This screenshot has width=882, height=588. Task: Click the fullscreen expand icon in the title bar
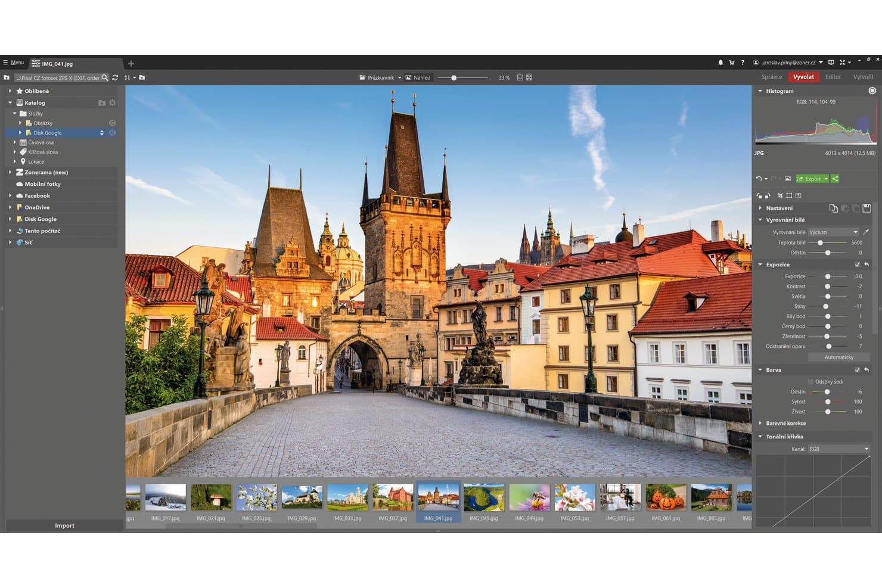(x=842, y=63)
